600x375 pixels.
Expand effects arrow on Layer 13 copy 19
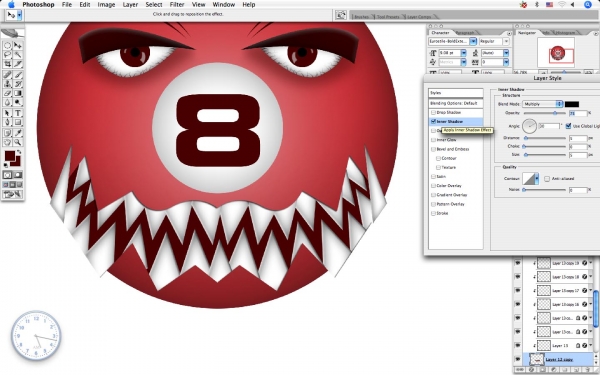pyautogui.click(x=590, y=263)
